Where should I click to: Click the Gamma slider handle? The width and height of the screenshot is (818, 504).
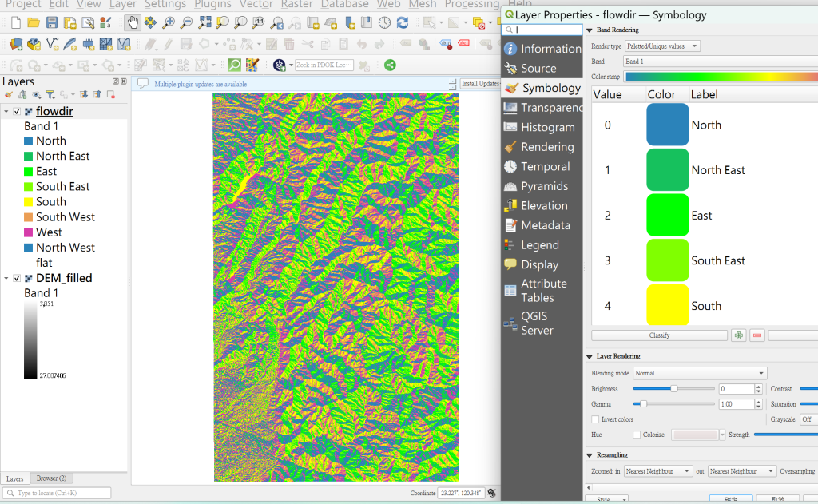coord(643,404)
